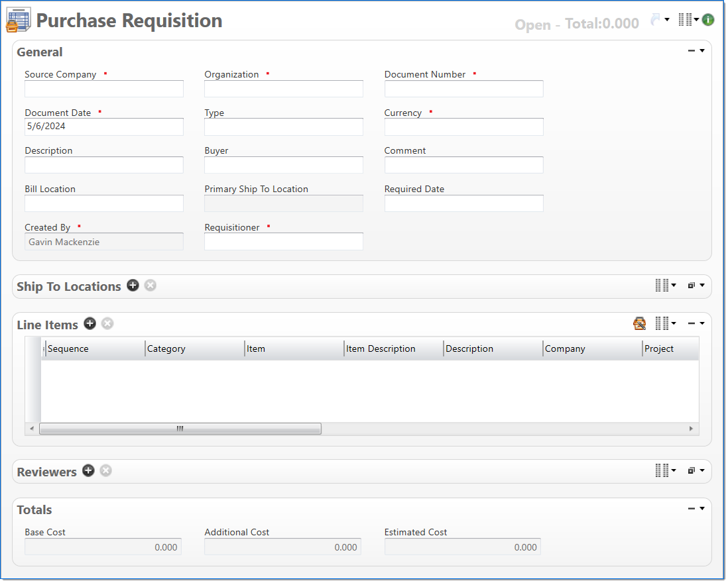Add a new line item
The image size is (728, 583).
click(x=90, y=323)
